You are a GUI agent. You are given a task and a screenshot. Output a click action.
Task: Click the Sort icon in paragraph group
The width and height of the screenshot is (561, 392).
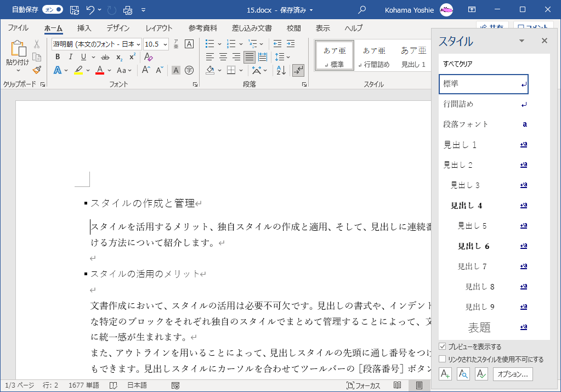coord(281,70)
